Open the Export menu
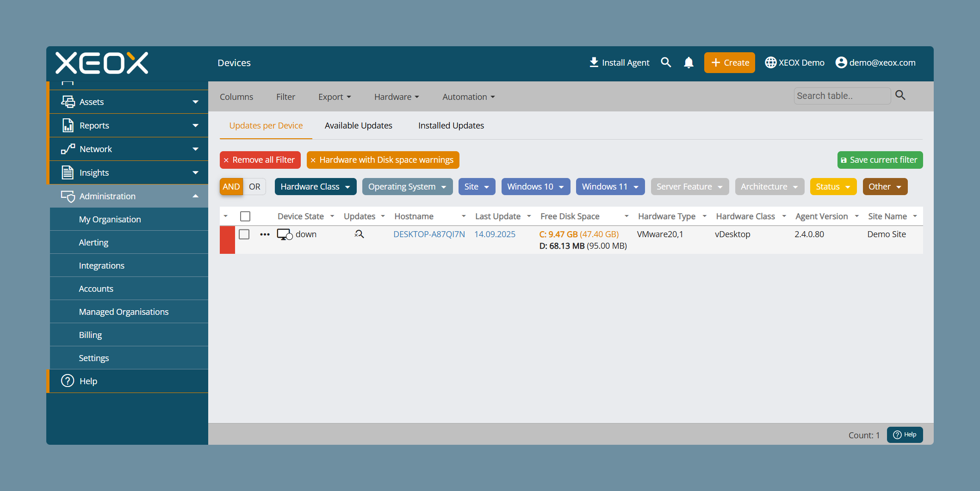This screenshot has width=980, height=491. pos(335,97)
